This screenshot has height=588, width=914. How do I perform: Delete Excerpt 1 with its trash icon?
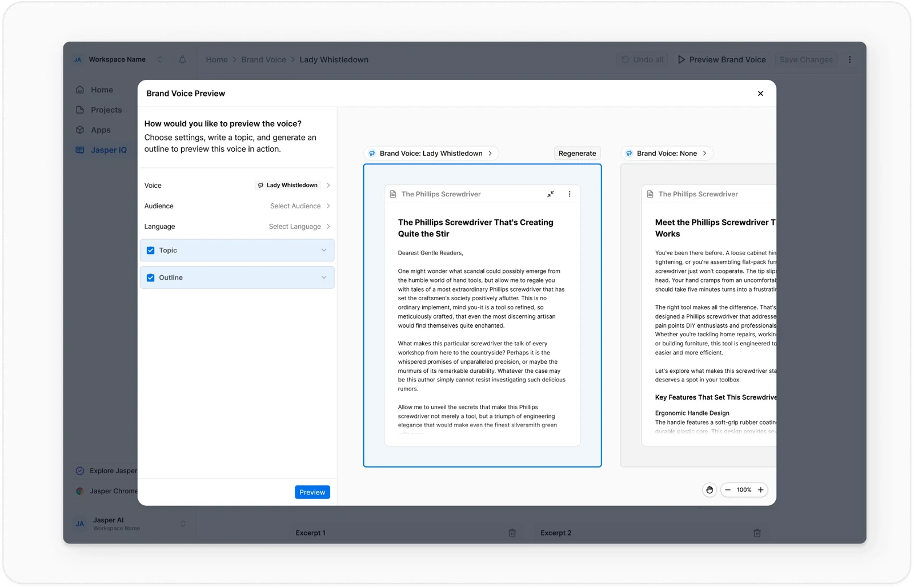[x=512, y=533]
